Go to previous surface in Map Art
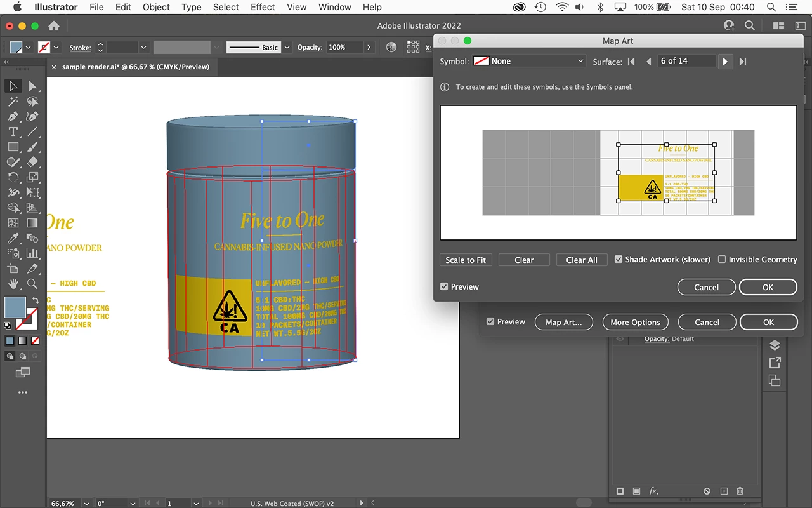Image resolution: width=812 pixels, height=508 pixels. (648, 62)
